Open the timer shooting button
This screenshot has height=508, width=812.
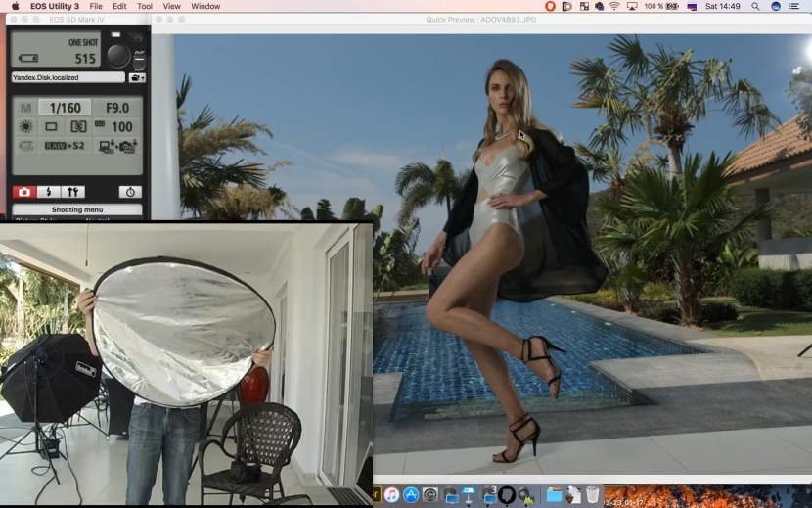(x=130, y=192)
